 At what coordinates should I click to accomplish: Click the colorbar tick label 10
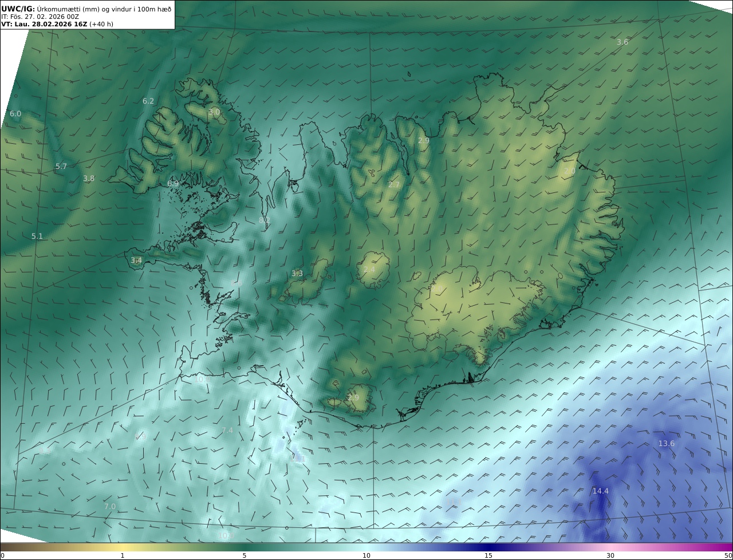[x=366, y=555]
